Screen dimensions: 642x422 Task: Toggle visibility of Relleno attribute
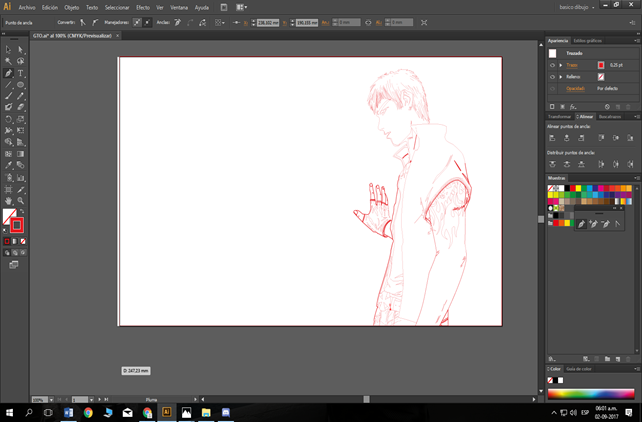[552, 76]
